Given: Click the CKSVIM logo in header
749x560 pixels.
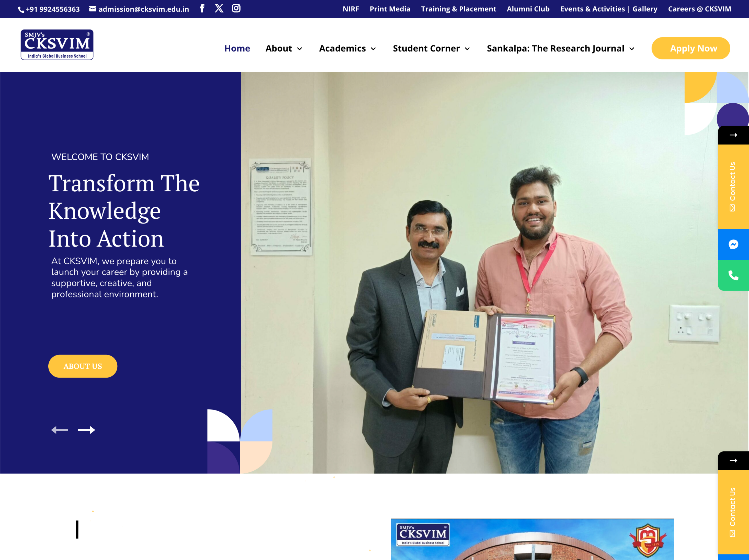Looking at the screenshot, I should pos(57,45).
